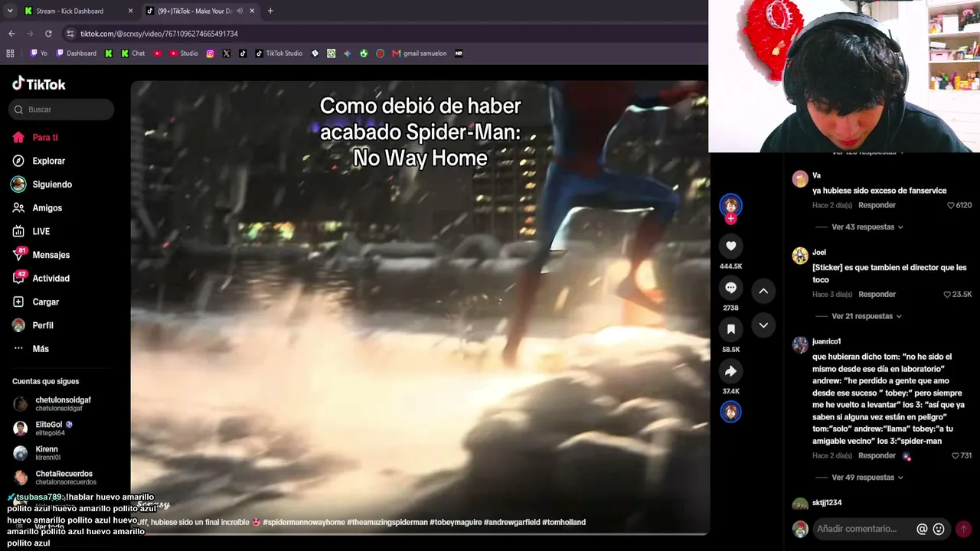View site information icon in address bar

point(70,34)
